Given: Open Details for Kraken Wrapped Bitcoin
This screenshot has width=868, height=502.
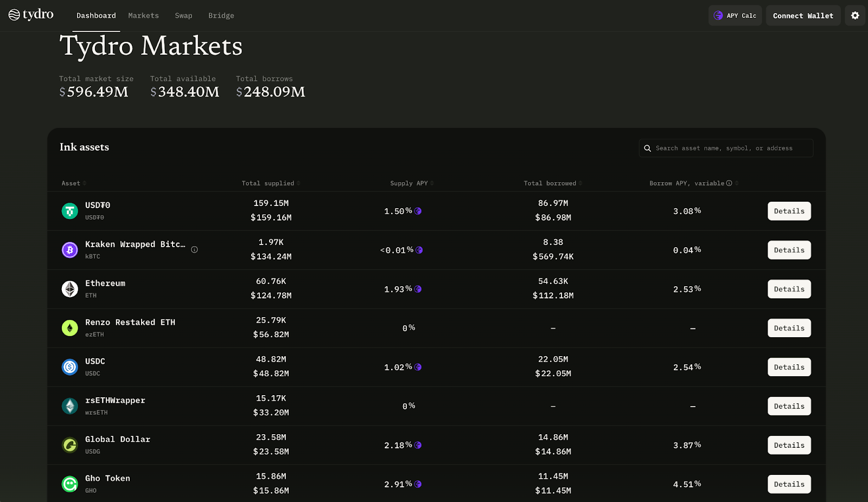Looking at the screenshot, I should [x=789, y=250].
